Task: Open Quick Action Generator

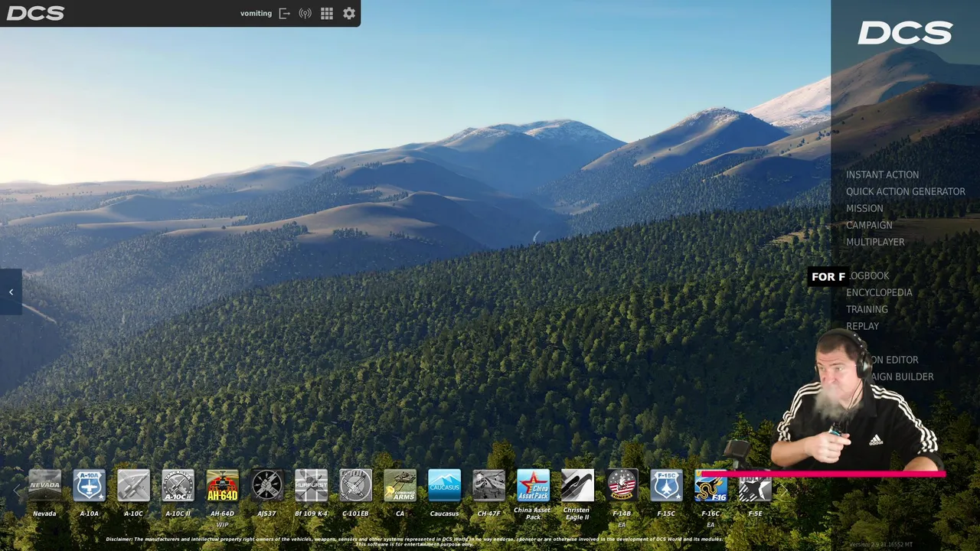Action: [906, 191]
